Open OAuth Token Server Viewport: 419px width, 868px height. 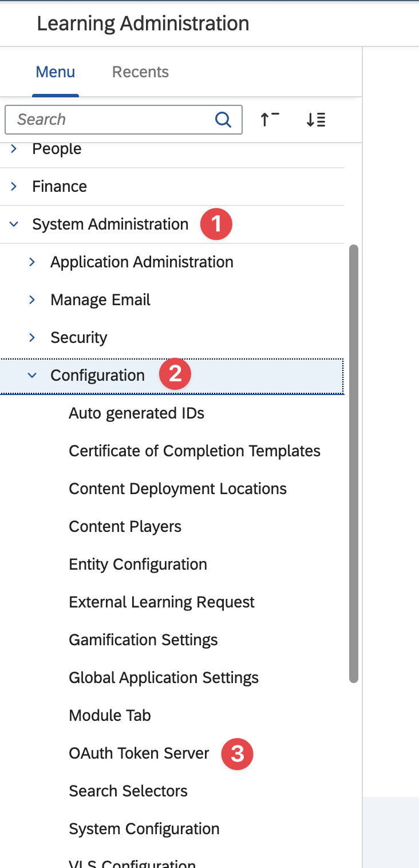139,753
